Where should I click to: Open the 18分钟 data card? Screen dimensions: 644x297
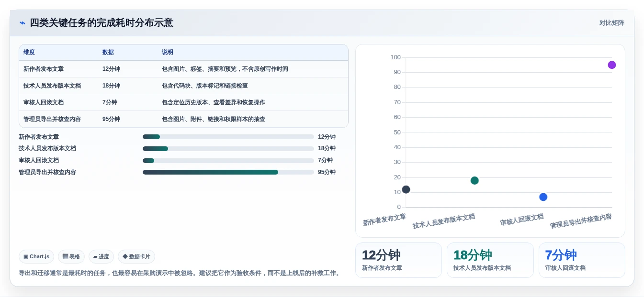490,260
